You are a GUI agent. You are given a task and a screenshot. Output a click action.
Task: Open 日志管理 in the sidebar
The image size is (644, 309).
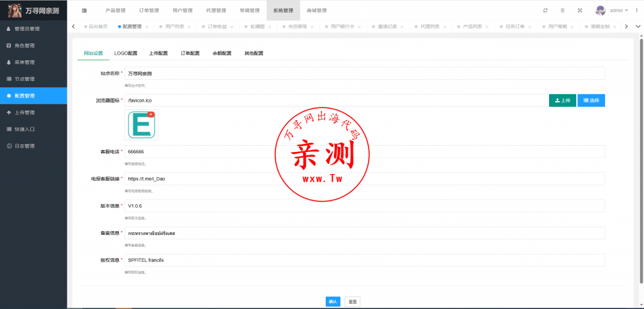tap(33, 146)
